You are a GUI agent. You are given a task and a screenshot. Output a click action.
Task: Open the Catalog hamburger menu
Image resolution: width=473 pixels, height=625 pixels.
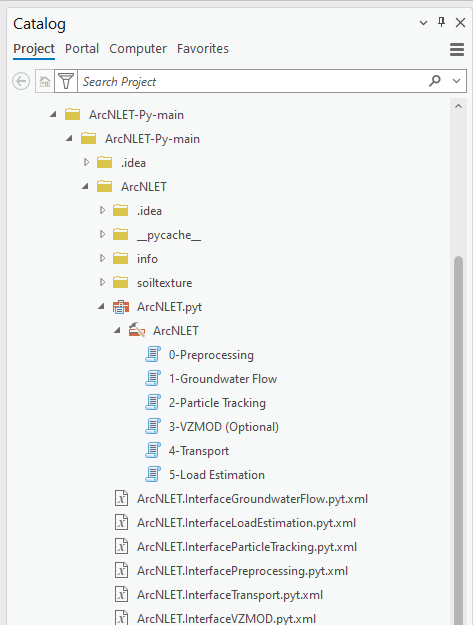(457, 49)
